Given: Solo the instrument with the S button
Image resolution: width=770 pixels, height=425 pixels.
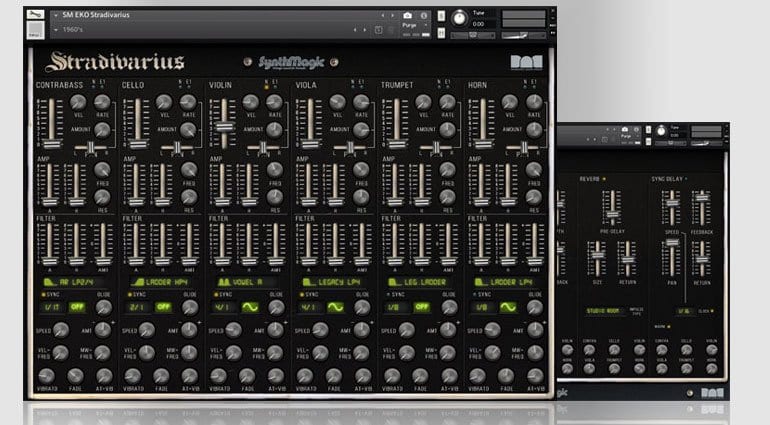Looking at the screenshot, I should click(441, 16).
